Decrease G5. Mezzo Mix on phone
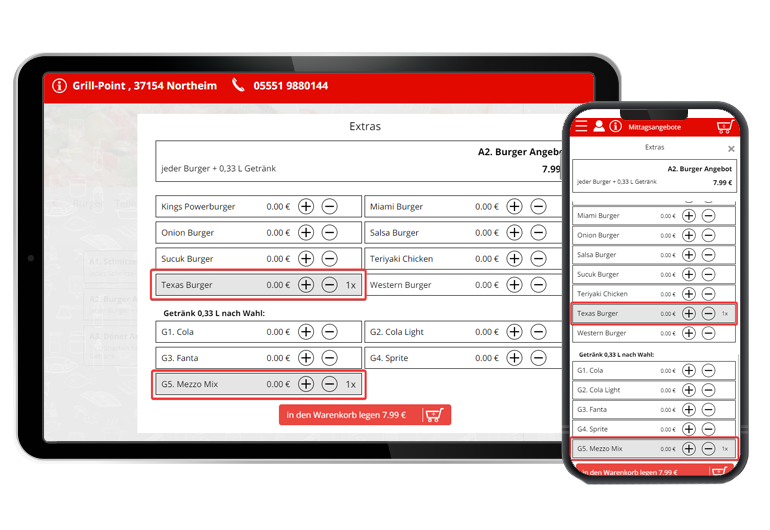 [708, 448]
